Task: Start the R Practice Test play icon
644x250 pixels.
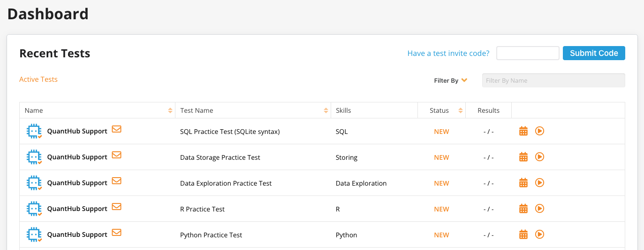Action: [x=539, y=208]
